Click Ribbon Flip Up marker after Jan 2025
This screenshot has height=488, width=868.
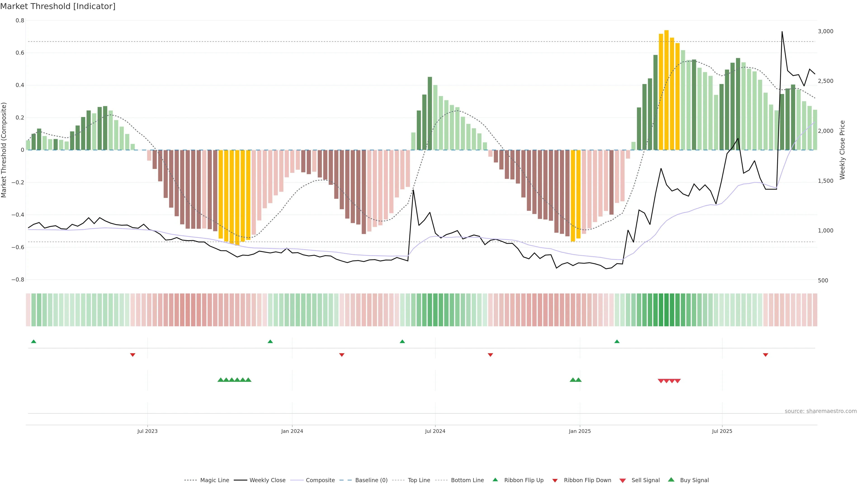(x=617, y=342)
